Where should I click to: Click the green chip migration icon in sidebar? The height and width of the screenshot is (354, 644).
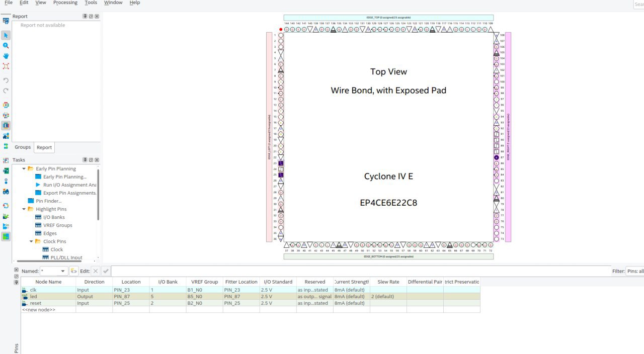pyautogui.click(x=6, y=171)
